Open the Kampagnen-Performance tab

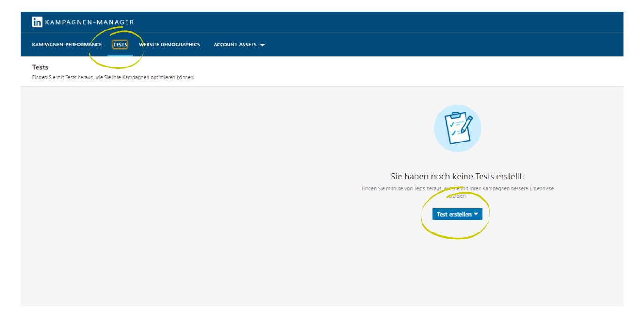tap(67, 45)
